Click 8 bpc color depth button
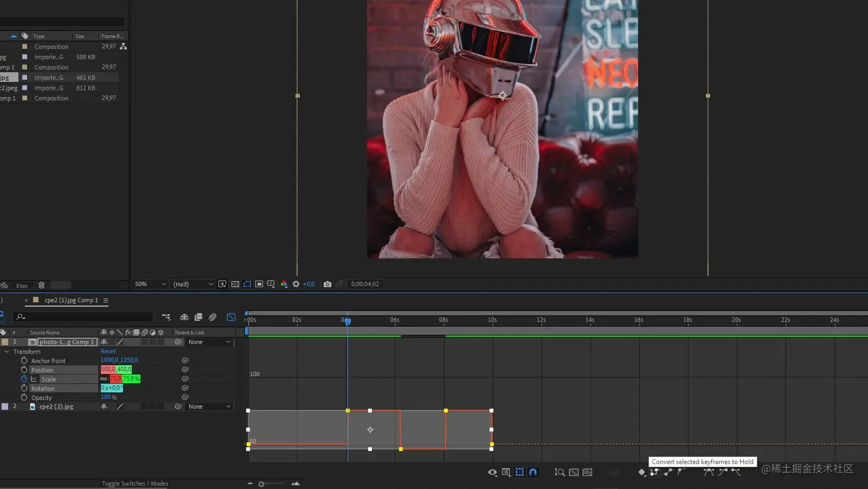 pyautogui.click(x=22, y=286)
